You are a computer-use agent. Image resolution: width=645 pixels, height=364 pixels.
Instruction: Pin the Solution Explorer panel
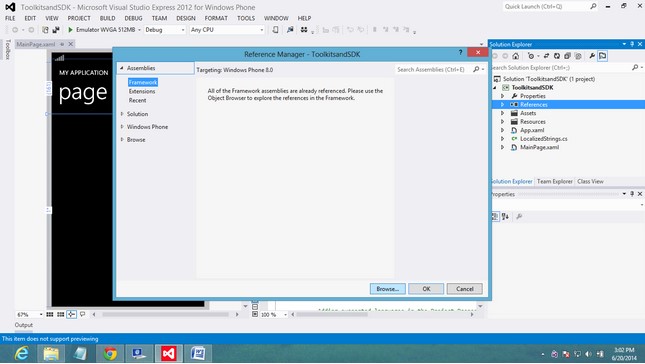coord(632,44)
